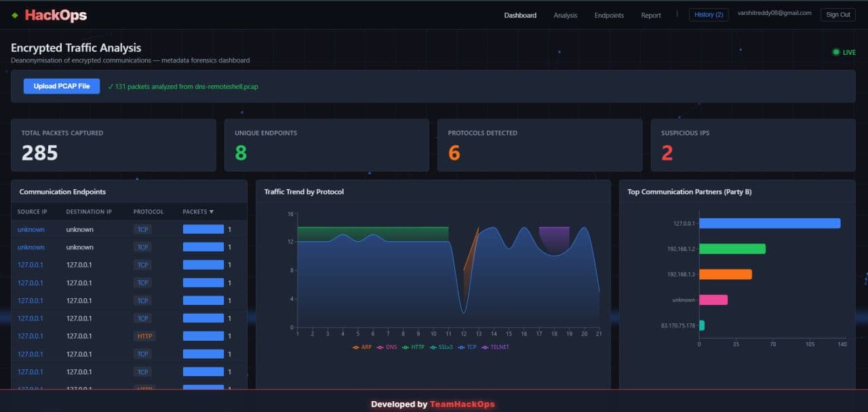Click the pink unknown bar in partners chart

(713, 300)
